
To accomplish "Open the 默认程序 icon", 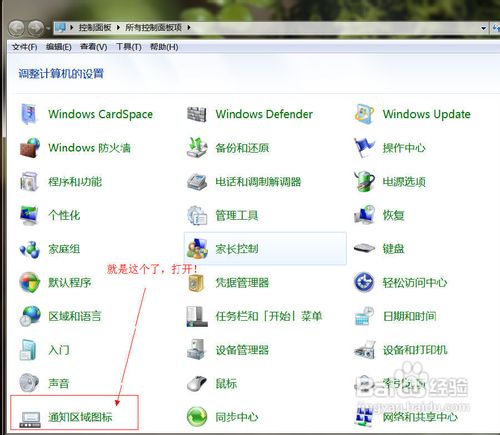I will pos(30,282).
